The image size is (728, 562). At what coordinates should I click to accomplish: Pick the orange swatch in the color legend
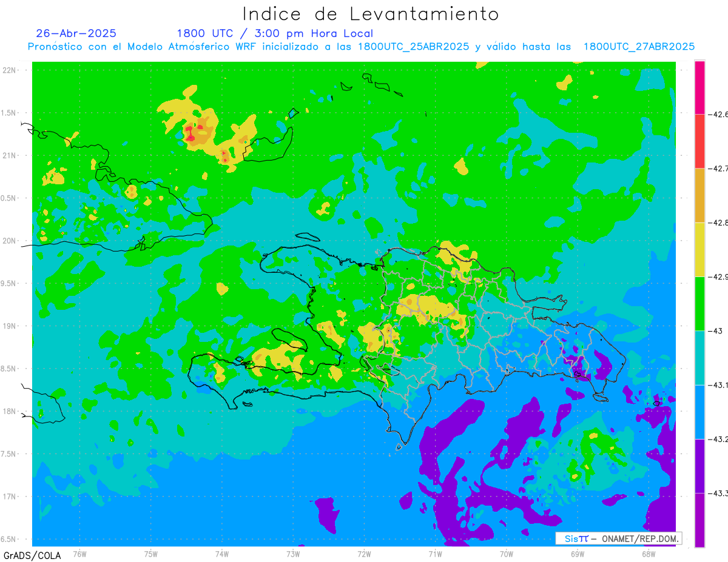(x=699, y=195)
